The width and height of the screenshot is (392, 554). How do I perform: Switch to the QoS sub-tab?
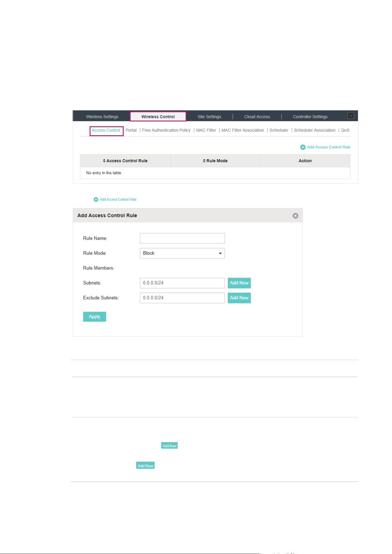click(345, 130)
